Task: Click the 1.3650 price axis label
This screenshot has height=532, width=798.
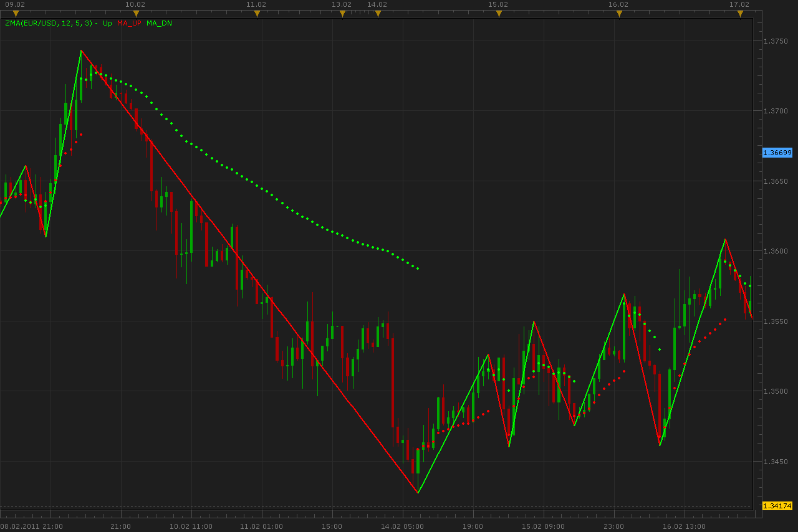Action: coord(776,181)
